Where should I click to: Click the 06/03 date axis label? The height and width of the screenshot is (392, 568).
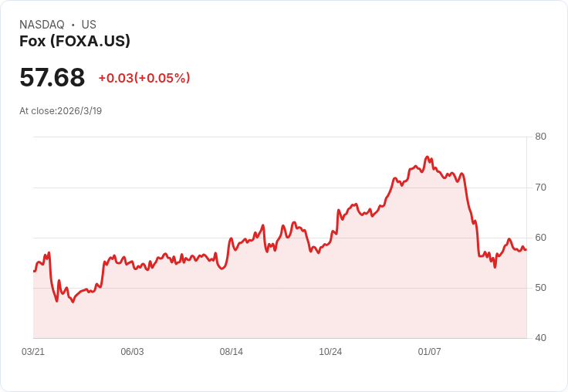pos(132,351)
